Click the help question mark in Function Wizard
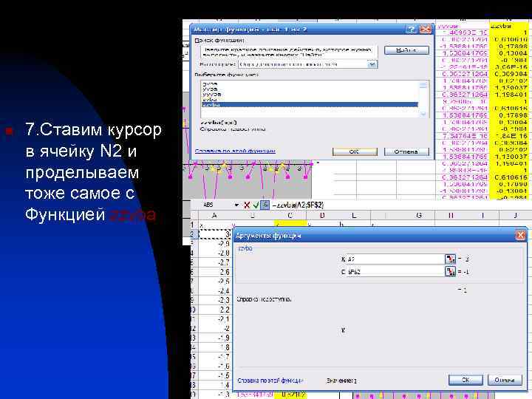 [412, 29]
